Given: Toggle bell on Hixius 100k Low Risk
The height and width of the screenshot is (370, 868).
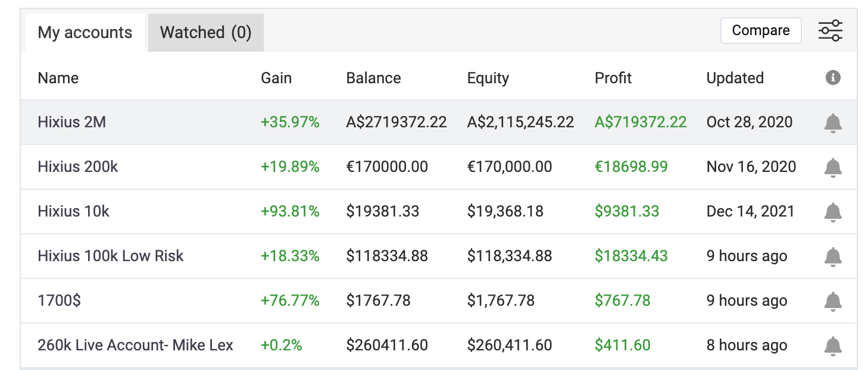Looking at the screenshot, I should coord(833,256).
